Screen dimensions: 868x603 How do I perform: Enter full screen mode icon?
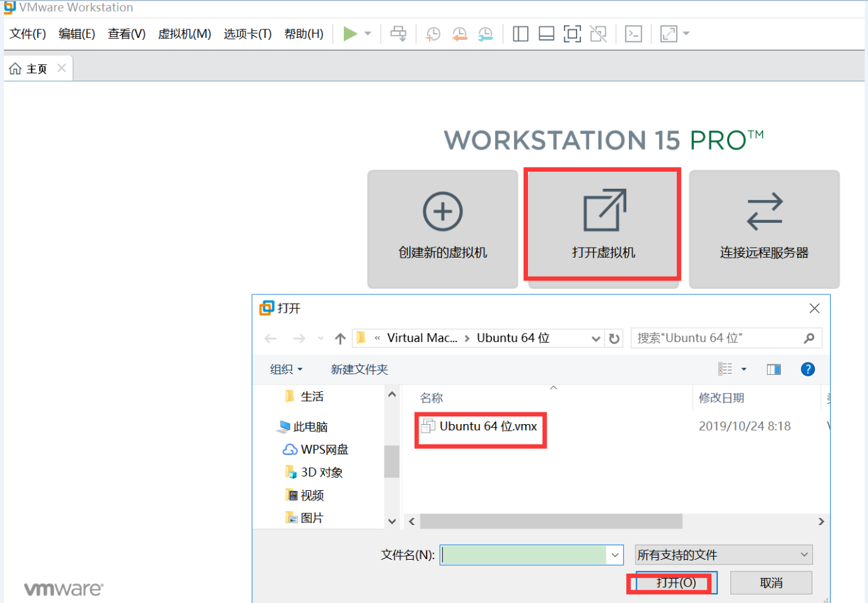pyautogui.click(x=573, y=33)
